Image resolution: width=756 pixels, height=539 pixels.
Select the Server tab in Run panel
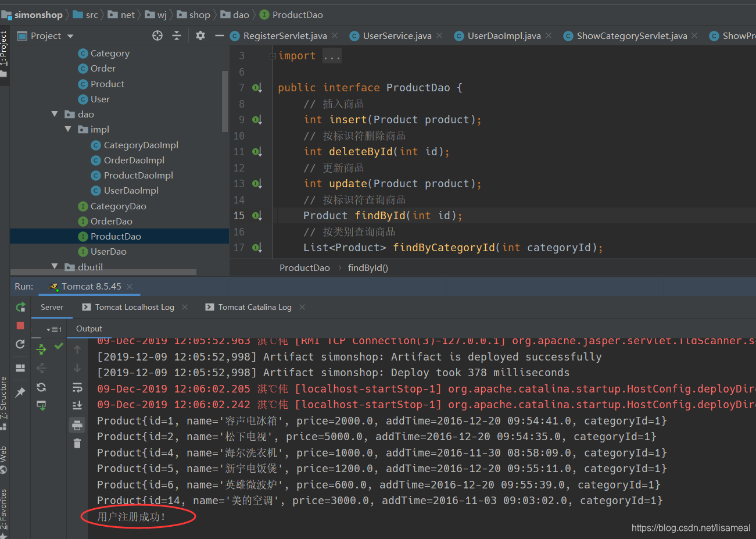[x=52, y=307]
